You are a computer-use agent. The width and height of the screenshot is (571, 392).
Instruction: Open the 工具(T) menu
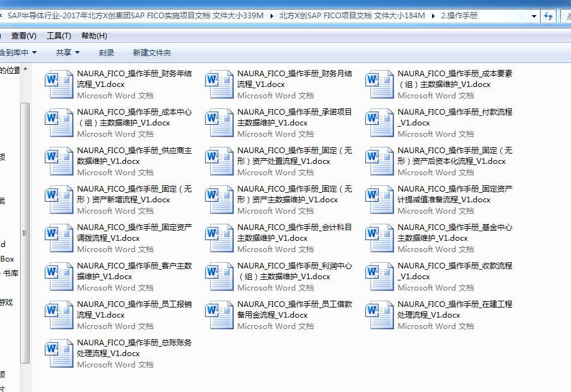[59, 36]
